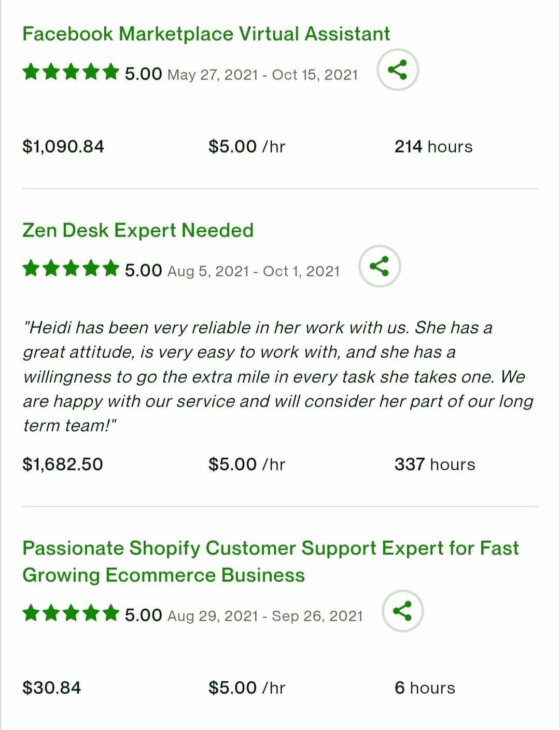Share the Zen Desk Expert Needed review
The height and width of the screenshot is (730, 560).
380,266
